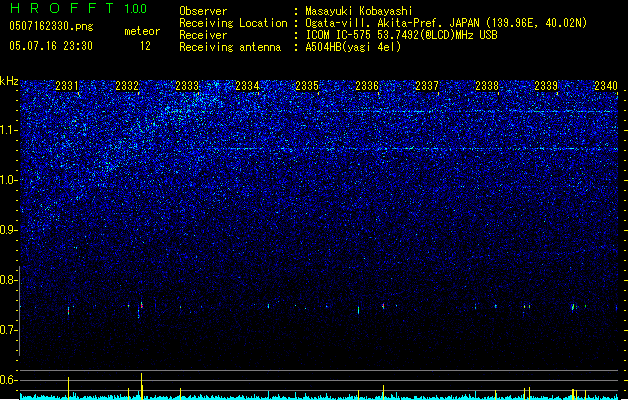The height and width of the screenshot is (400, 629).
Task: Click the 2331 time marker
Action: [67, 85]
